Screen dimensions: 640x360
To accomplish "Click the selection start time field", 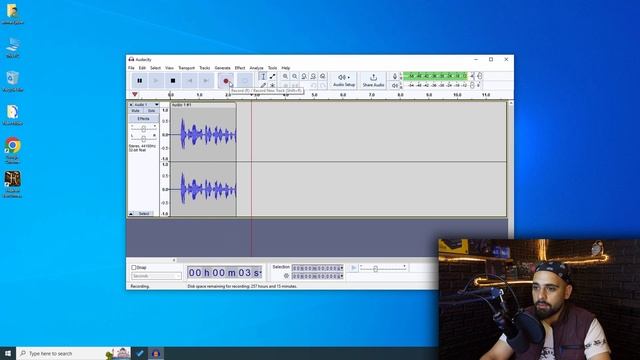I will click(x=318, y=268).
